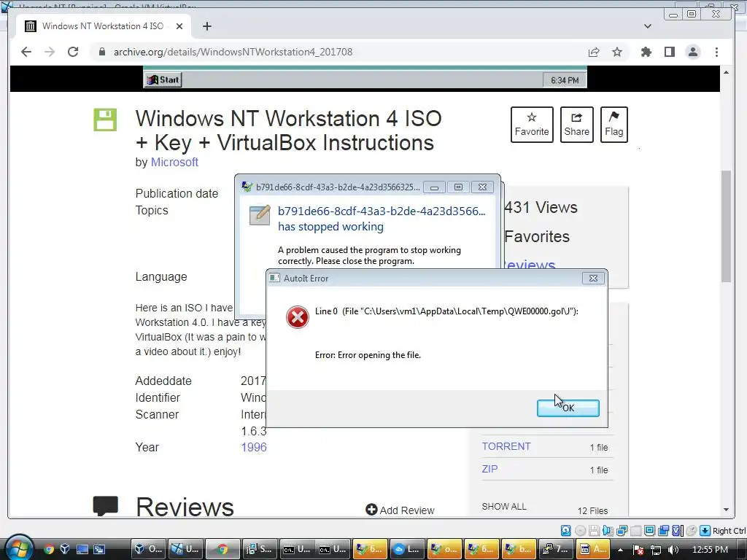Viewport: 747px width, 560px height.
Task: Open the Chrome profile avatar
Action: [693, 52]
